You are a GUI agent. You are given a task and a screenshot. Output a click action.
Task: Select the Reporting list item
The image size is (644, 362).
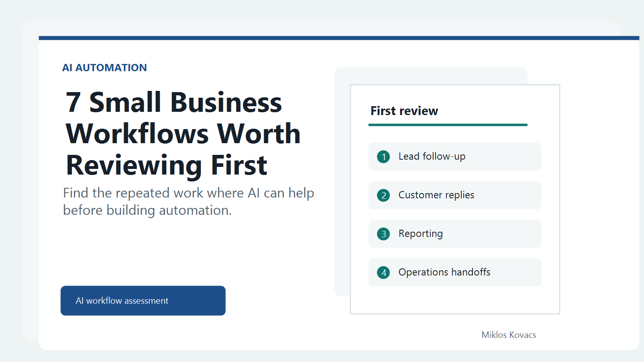pos(455,234)
